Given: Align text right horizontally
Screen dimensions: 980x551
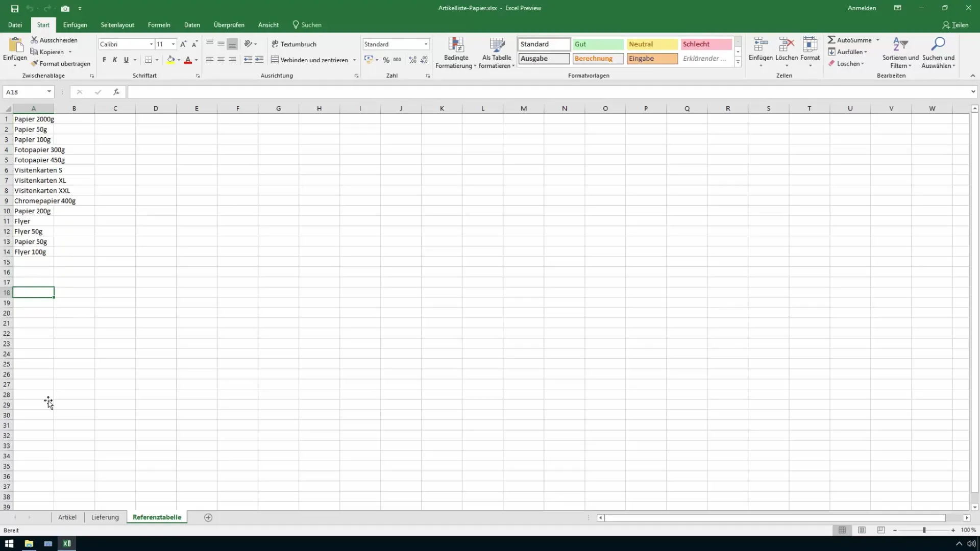Looking at the screenshot, I should pyautogui.click(x=232, y=60).
